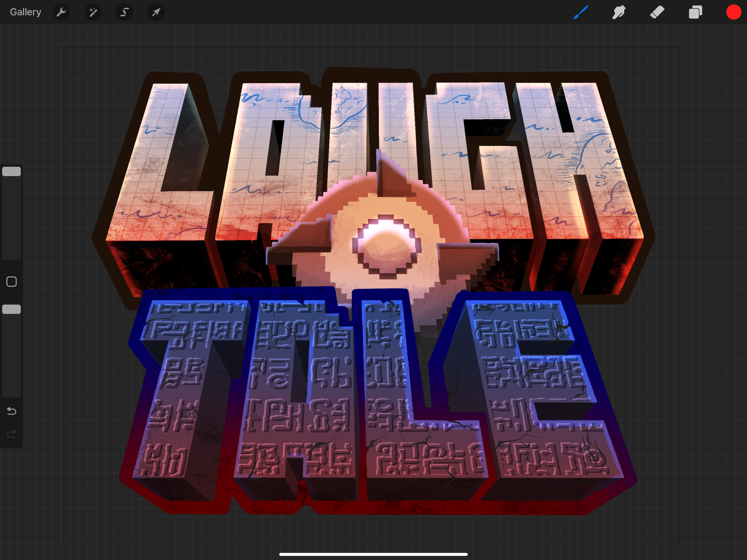Select the Brush tool
Screen dimensions: 747x560
[581, 12]
